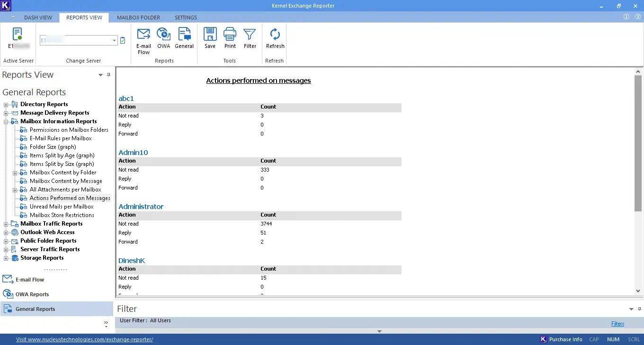Open the Filter panel options arrow
Viewport: 644px width, 345px height.
pos(631,309)
